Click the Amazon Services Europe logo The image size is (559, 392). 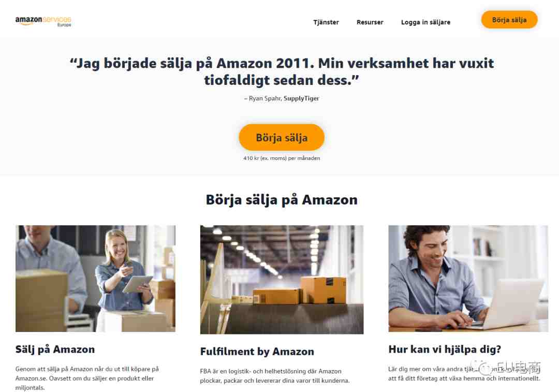coord(43,21)
